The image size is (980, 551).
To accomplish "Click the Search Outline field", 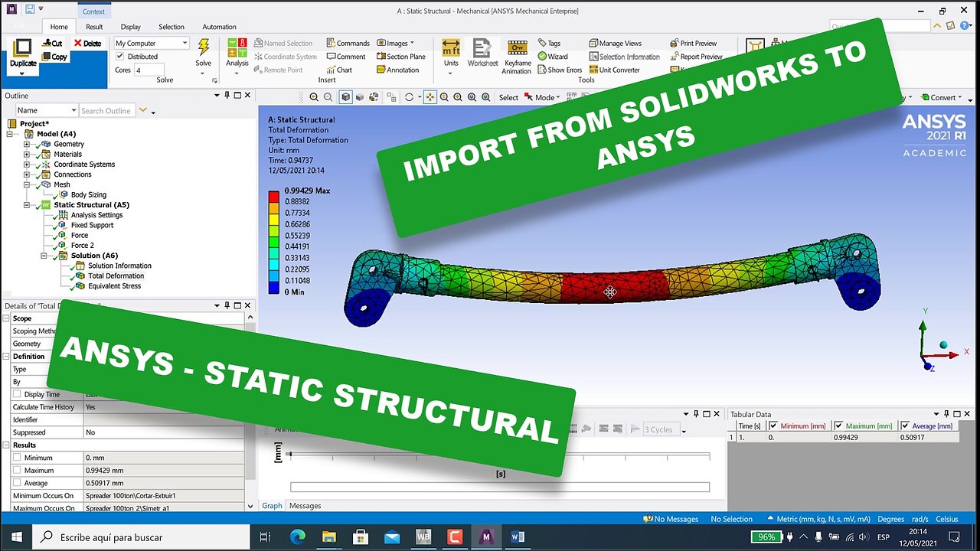I will click(x=107, y=111).
